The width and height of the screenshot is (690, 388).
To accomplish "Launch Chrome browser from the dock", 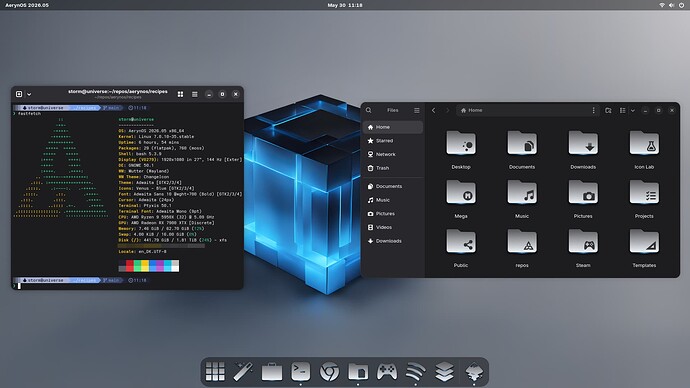I will point(329,372).
